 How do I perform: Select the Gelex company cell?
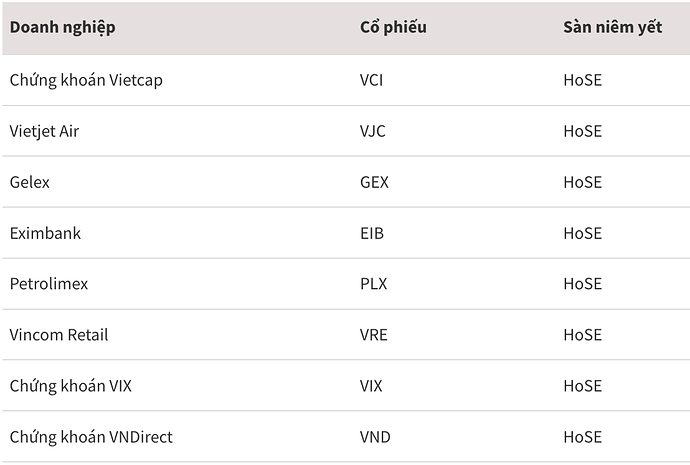[x=30, y=182]
